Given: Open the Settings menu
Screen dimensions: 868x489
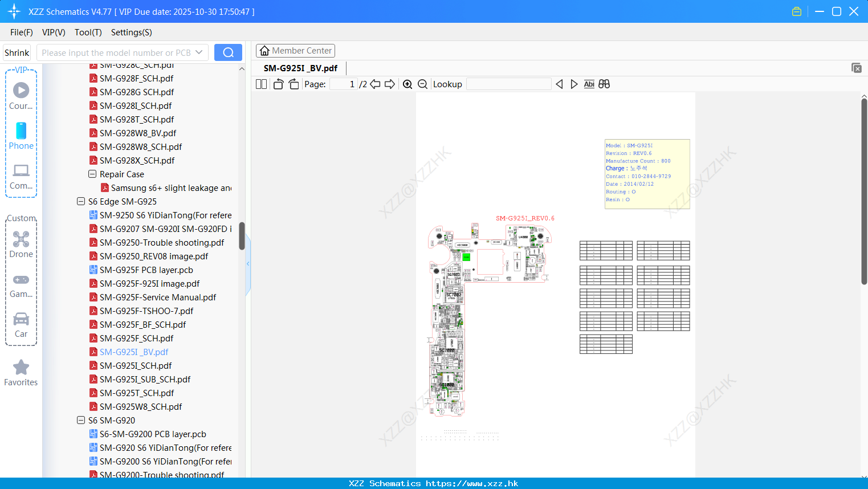Looking at the screenshot, I should point(132,32).
